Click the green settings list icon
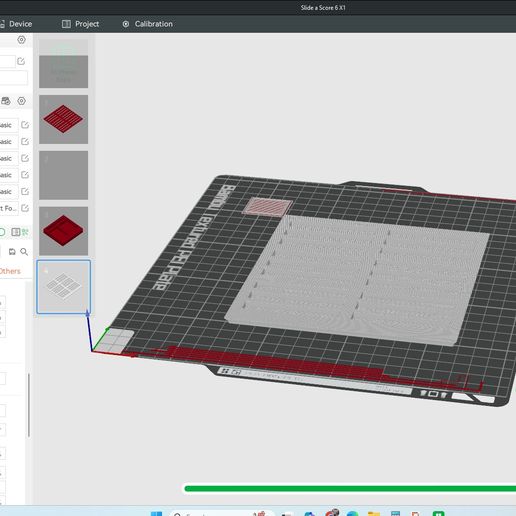The width and height of the screenshot is (516, 516). 25,232
